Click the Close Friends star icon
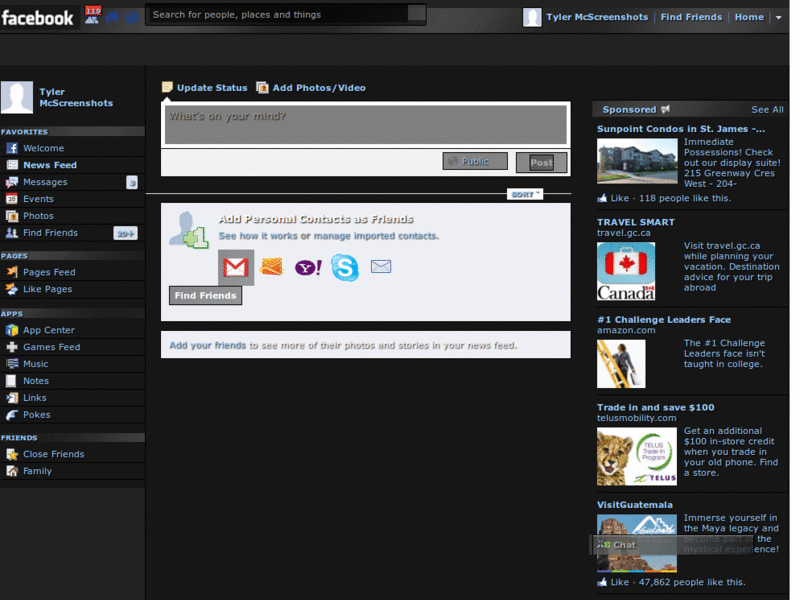The width and height of the screenshot is (800, 600). tap(12, 454)
